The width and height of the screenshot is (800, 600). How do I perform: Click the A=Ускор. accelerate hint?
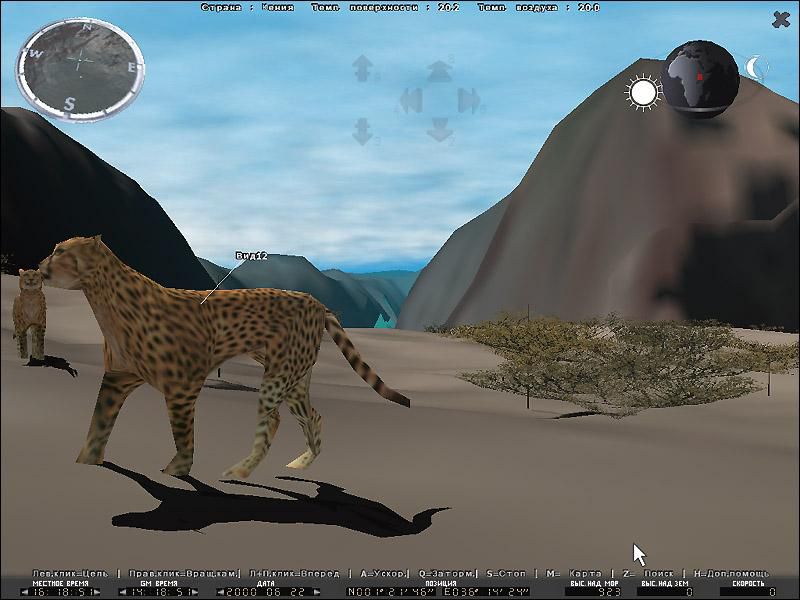click(x=380, y=573)
